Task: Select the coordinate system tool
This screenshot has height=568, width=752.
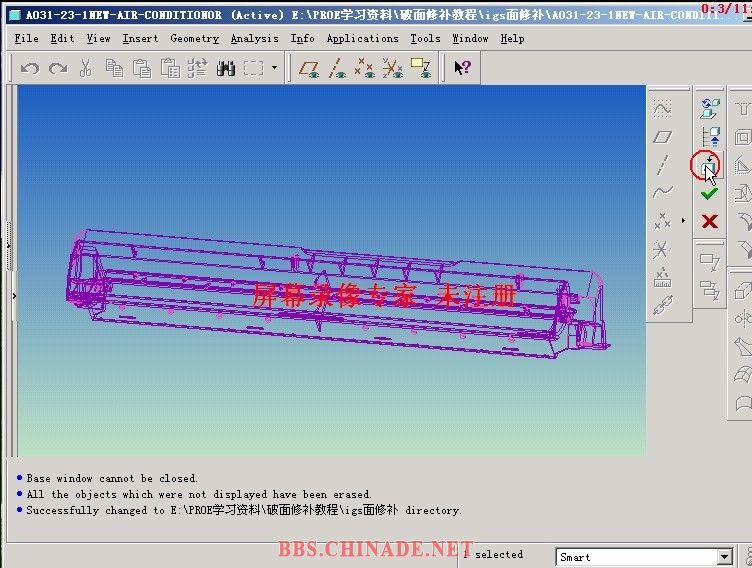Action: [661, 249]
